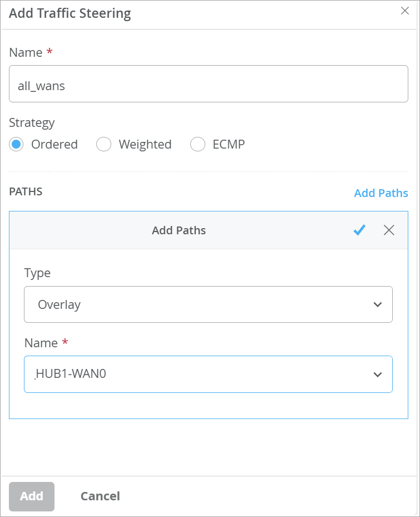Click the chevron arrow in the Overlay field
Viewport: 420px width, 517px height.
click(x=378, y=305)
